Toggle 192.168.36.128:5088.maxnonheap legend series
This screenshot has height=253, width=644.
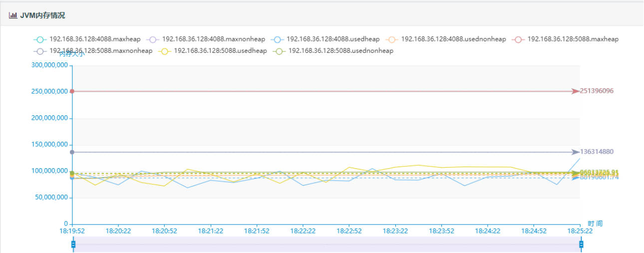[93, 51]
